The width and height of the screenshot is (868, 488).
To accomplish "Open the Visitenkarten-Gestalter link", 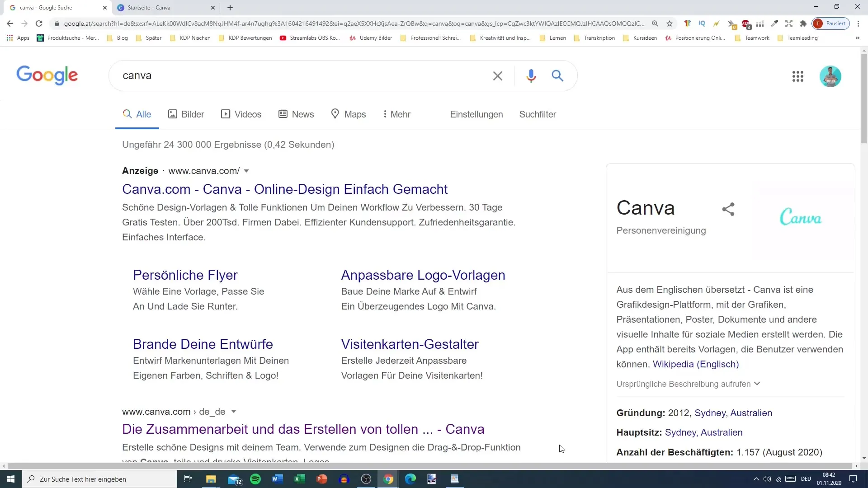I will (x=410, y=344).
